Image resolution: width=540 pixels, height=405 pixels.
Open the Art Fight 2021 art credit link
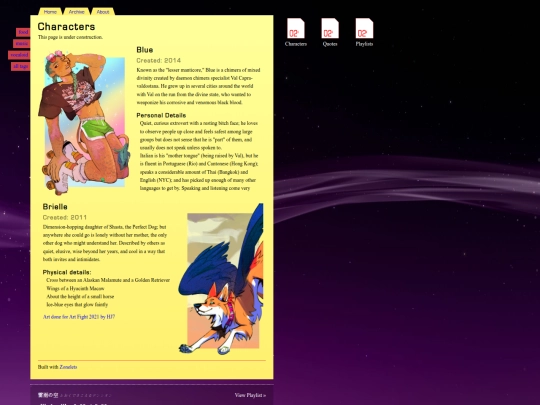pos(79,317)
